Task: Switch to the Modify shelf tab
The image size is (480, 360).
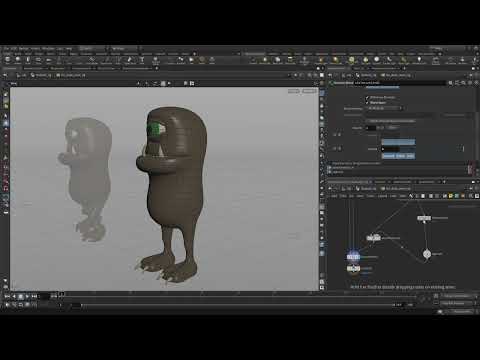Action: [x=18, y=54]
